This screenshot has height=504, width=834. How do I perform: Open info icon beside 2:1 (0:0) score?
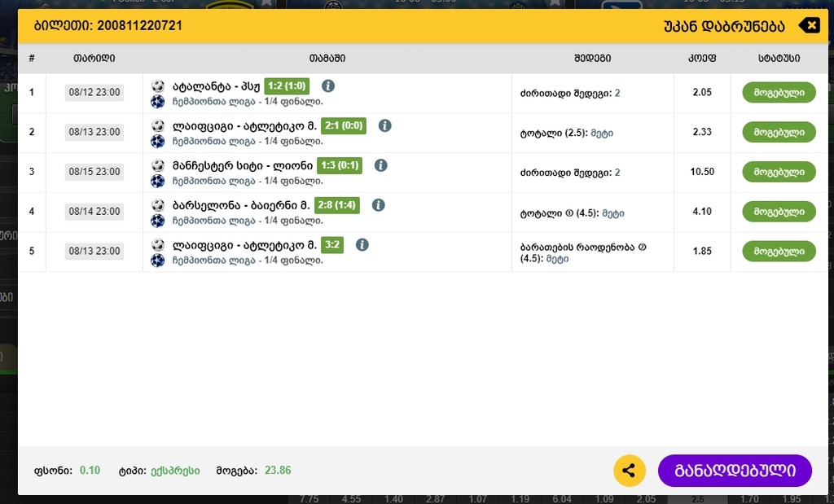point(384,125)
